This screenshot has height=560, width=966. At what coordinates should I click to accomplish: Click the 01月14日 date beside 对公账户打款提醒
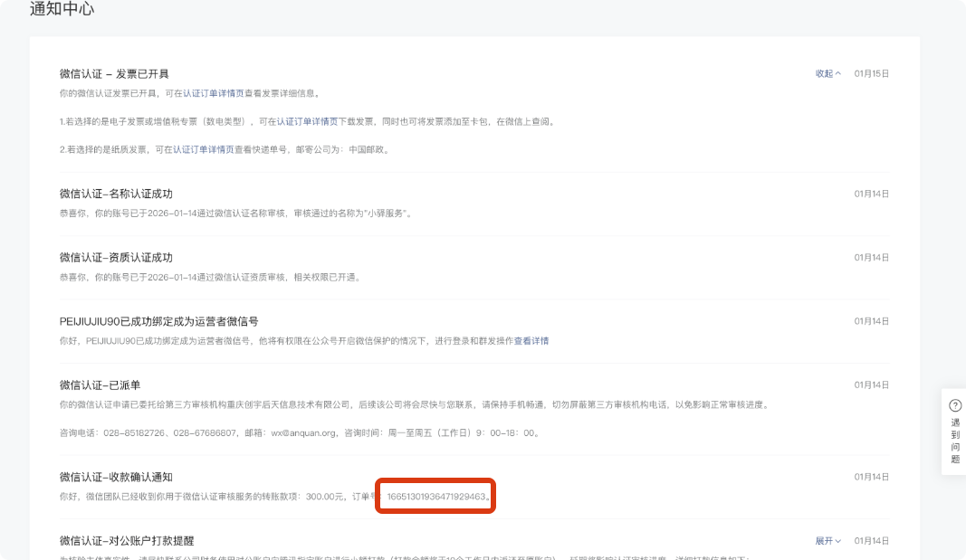[x=871, y=541]
